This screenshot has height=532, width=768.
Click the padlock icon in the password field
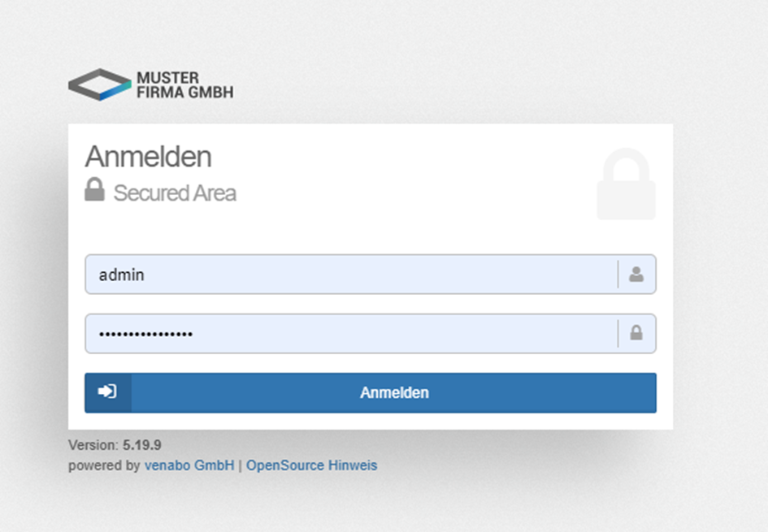click(x=636, y=333)
